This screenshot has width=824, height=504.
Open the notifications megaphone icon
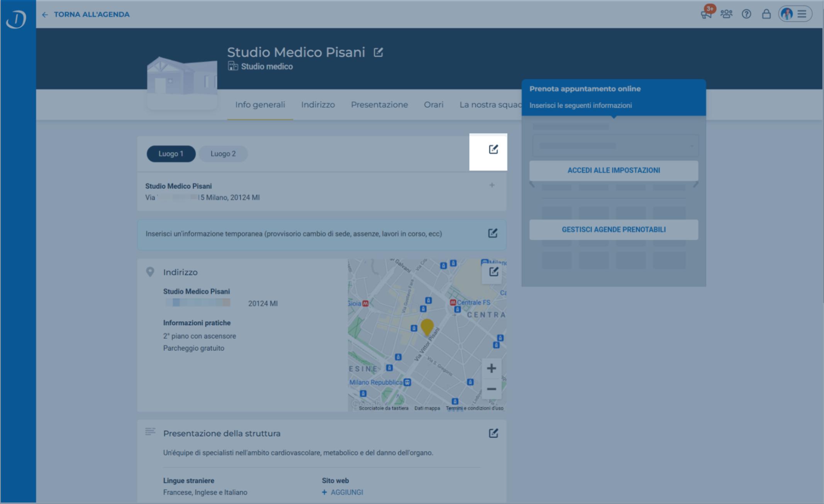[706, 14]
